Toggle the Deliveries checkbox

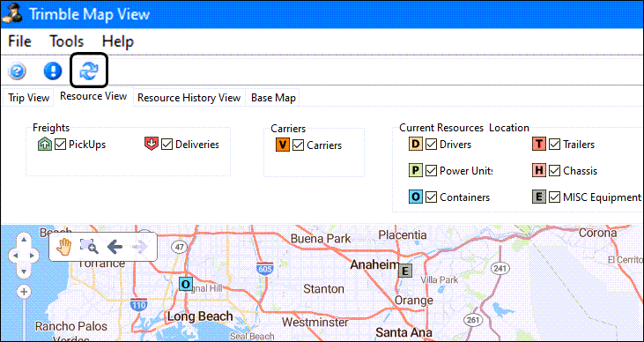point(167,145)
